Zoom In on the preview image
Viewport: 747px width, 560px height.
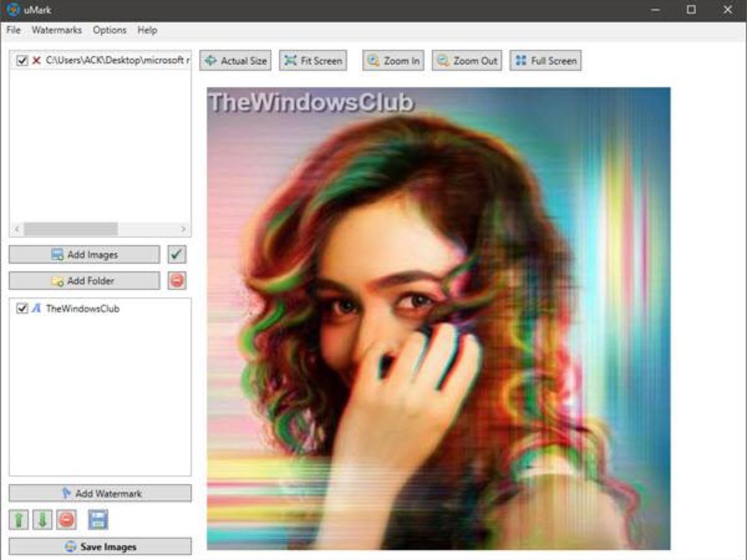click(x=393, y=60)
